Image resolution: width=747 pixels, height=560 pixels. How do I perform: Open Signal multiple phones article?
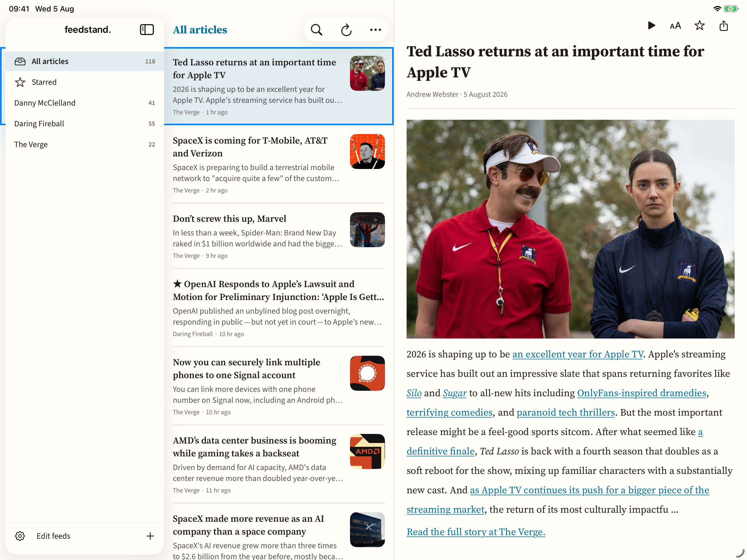279,386
